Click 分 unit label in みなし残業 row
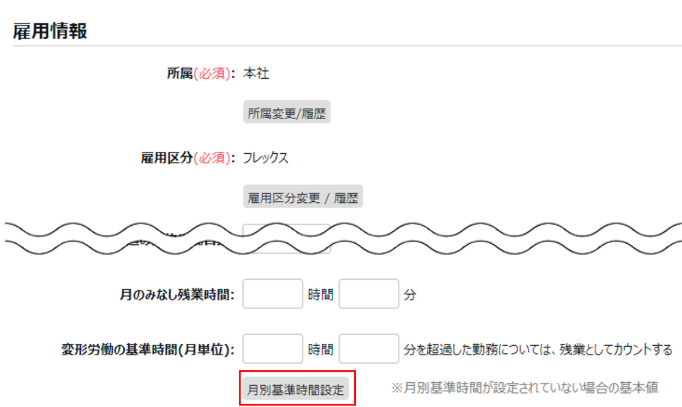 409,295
